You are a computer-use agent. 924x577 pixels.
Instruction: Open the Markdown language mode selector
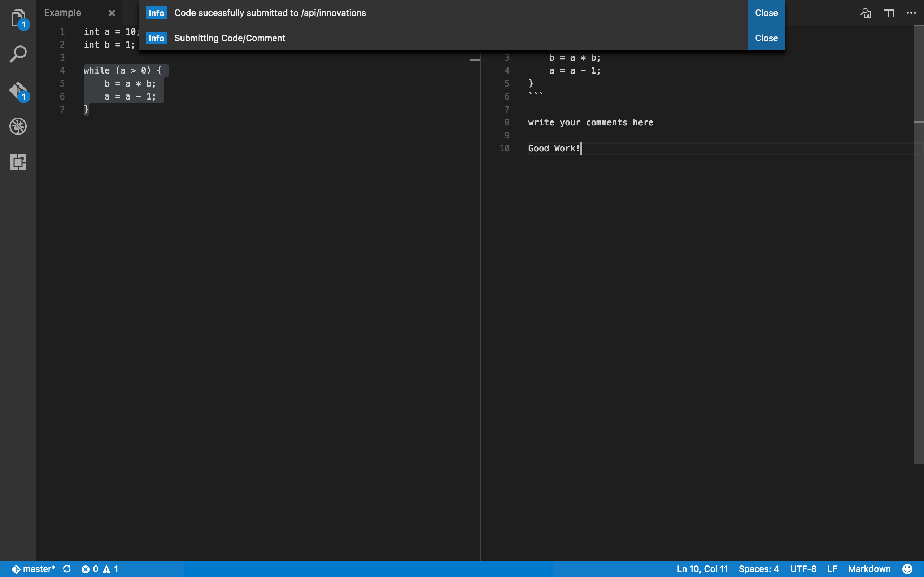[x=869, y=569]
